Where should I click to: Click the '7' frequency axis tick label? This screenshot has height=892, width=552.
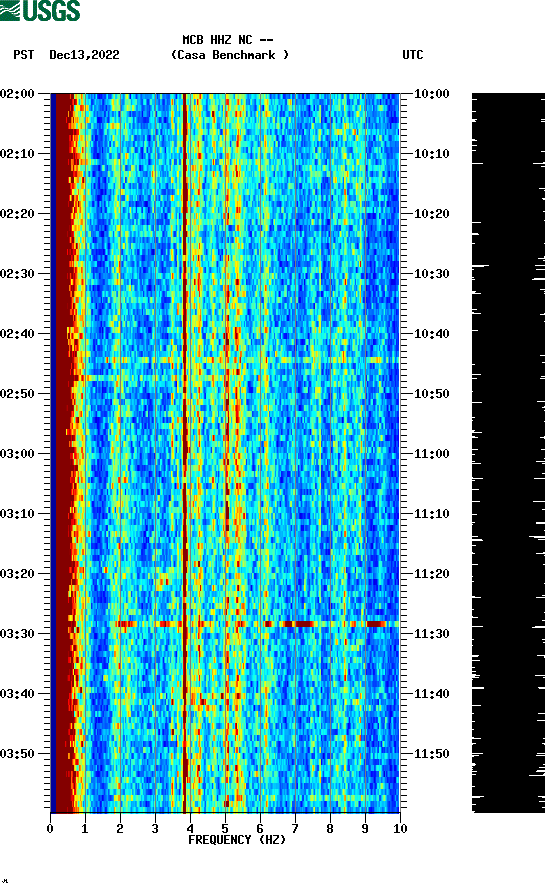(x=295, y=829)
